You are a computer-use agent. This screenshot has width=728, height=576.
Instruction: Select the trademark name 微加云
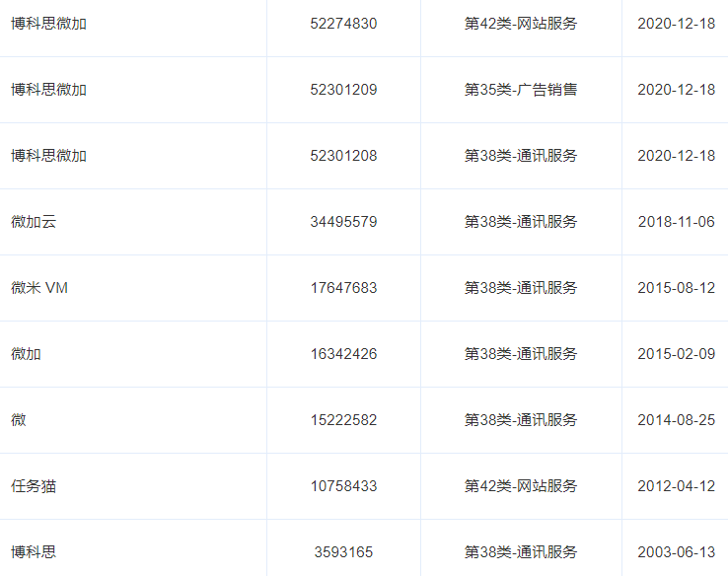click(x=34, y=222)
